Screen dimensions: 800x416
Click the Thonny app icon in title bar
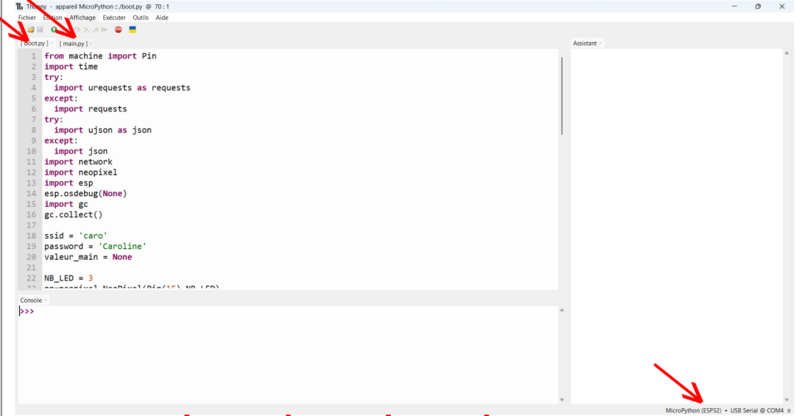click(21, 6)
